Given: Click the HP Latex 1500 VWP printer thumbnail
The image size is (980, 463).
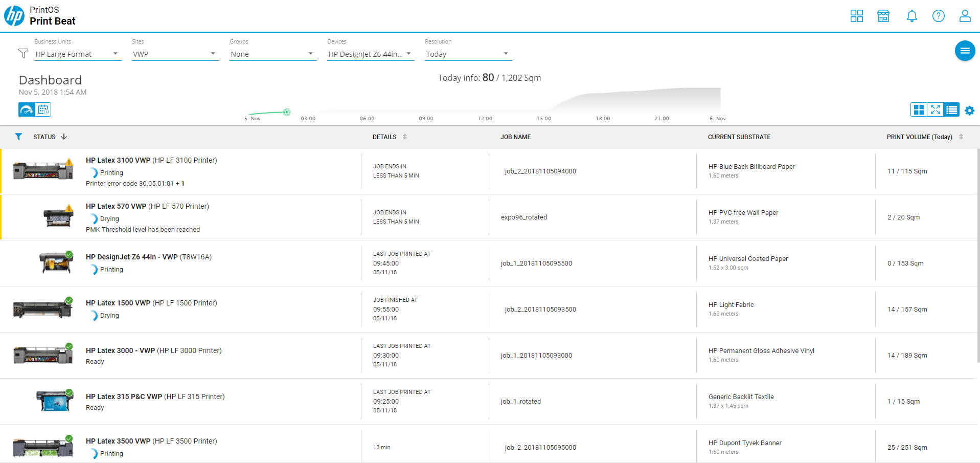Looking at the screenshot, I should point(42,309).
